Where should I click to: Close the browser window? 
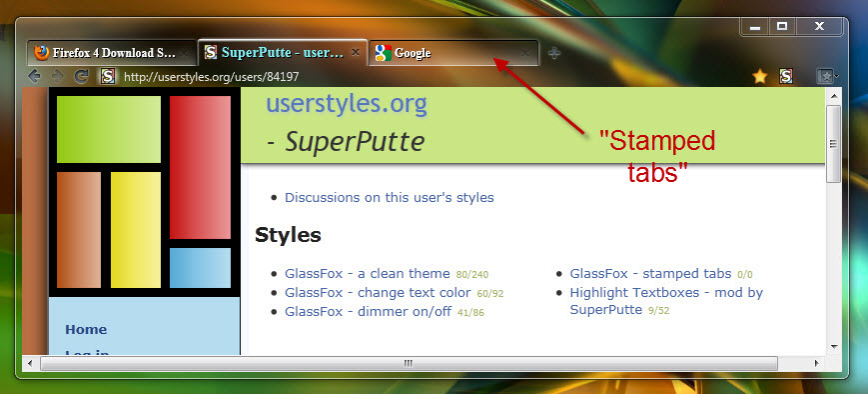[820, 27]
